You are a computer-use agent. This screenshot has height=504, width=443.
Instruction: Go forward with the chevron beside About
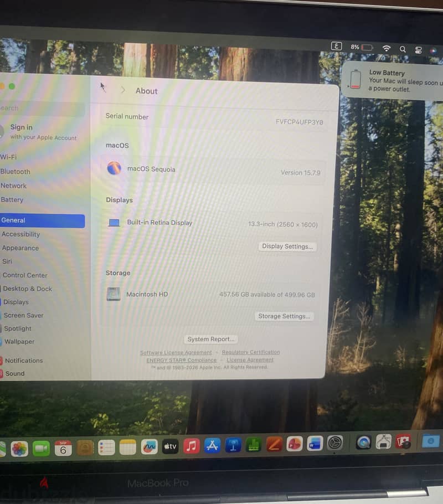coord(123,90)
